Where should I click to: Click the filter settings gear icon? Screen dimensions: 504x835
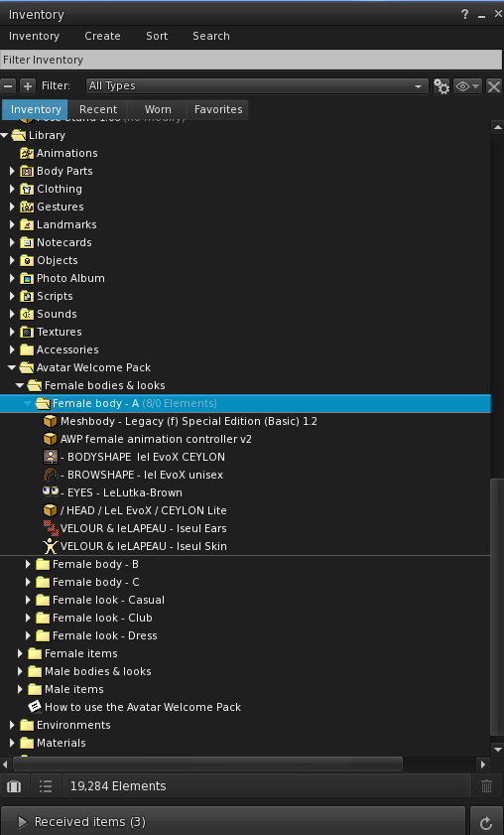(x=441, y=86)
